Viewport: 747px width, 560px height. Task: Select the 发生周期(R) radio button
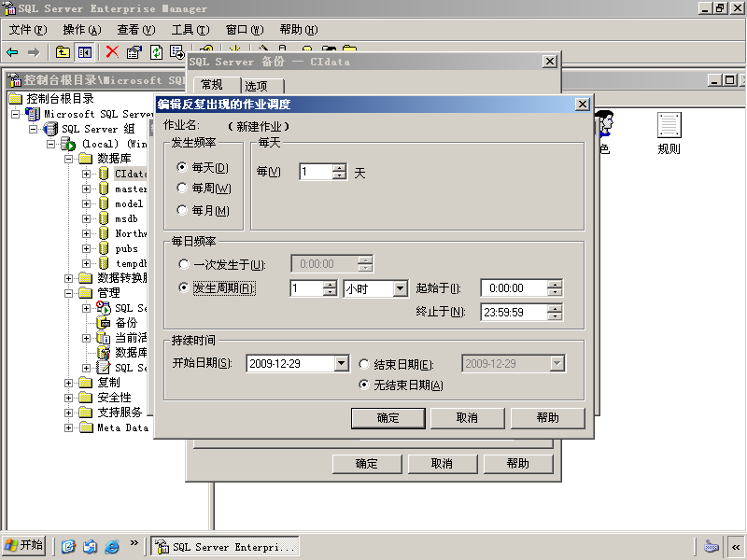point(183,287)
